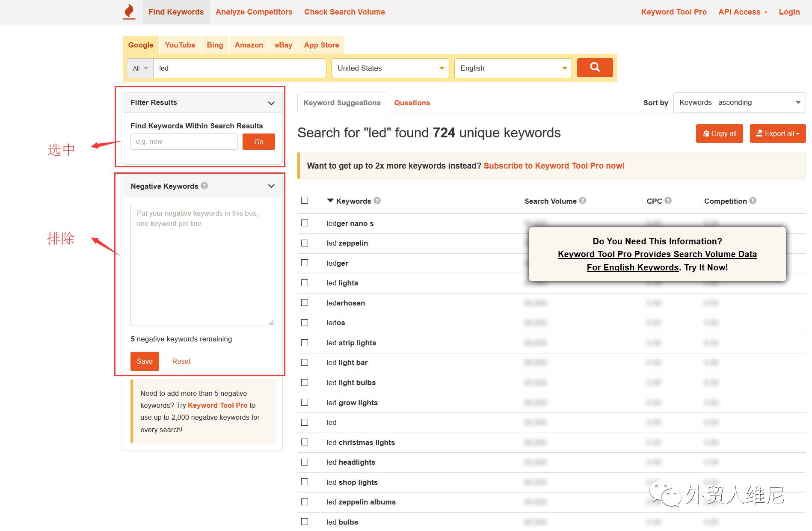The width and height of the screenshot is (812, 531).
Task: Expand the API Access menu
Action: coord(743,12)
